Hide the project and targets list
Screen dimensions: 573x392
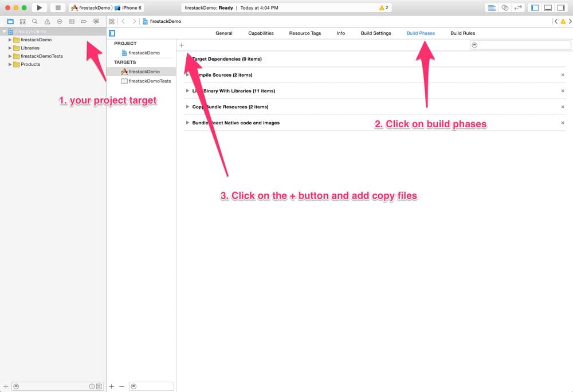(x=112, y=33)
